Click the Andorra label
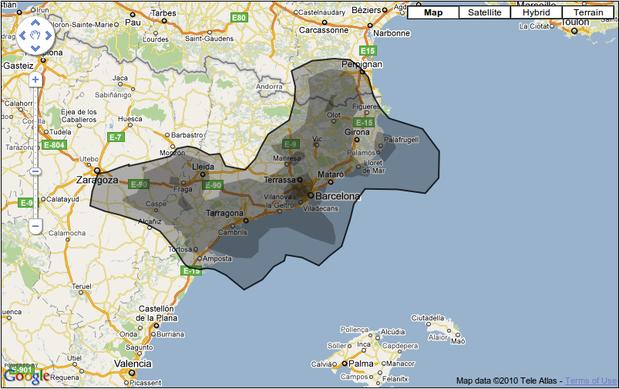Image resolution: width=619 pixels, height=389 pixels. point(269,86)
